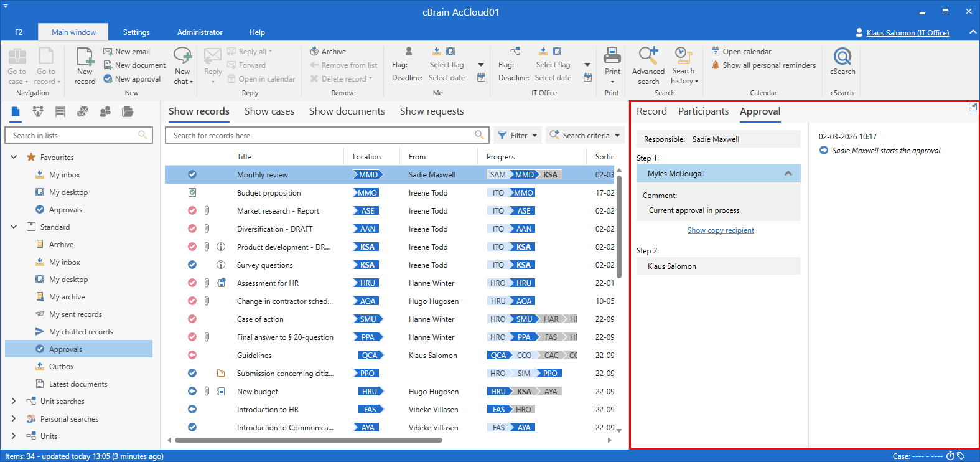The image size is (980, 462).
Task: Create a New approval
Action: point(132,79)
